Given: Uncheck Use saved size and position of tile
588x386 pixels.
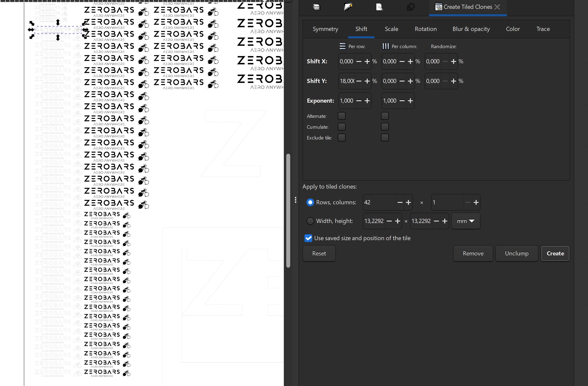Looking at the screenshot, I should coord(308,238).
